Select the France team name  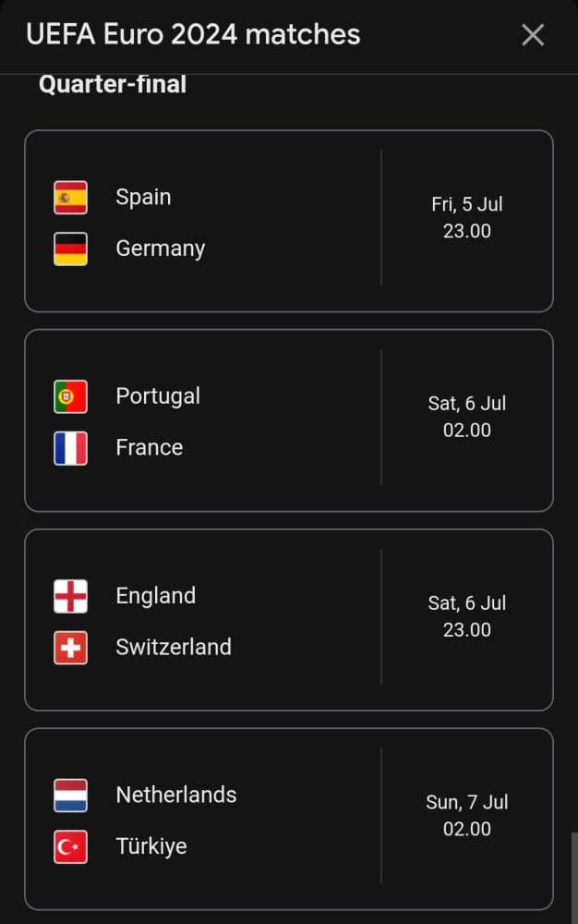click(x=149, y=448)
